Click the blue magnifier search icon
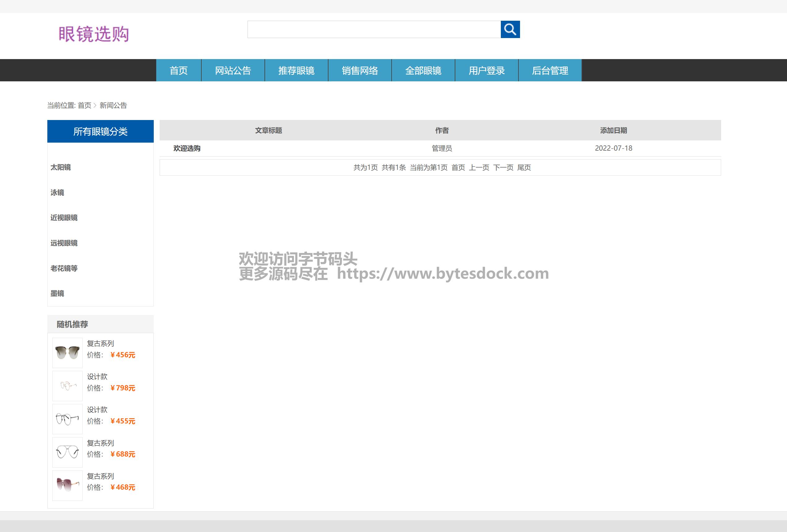Image resolution: width=787 pixels, height=532 pixels. pyautogui.click(x=510, y=29)
